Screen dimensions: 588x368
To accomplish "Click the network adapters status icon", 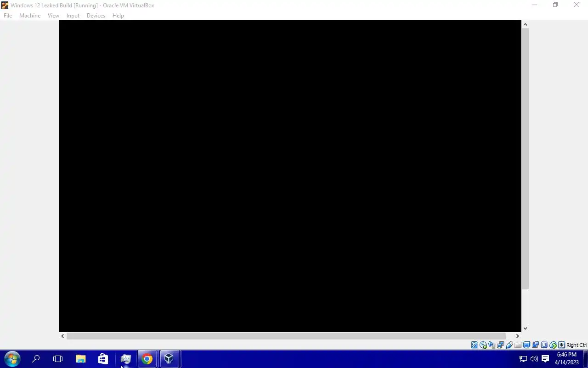I will tap(501, 345).
